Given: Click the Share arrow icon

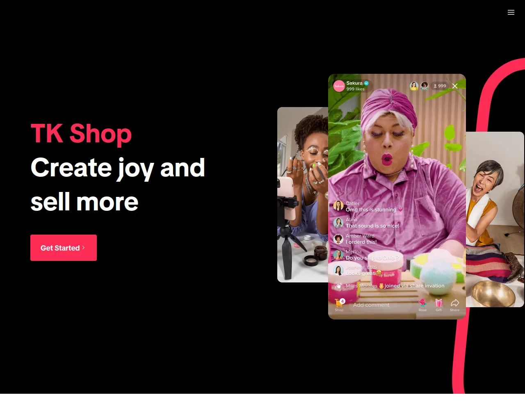Looking at the screenshot, I should [x=455, y=303].
